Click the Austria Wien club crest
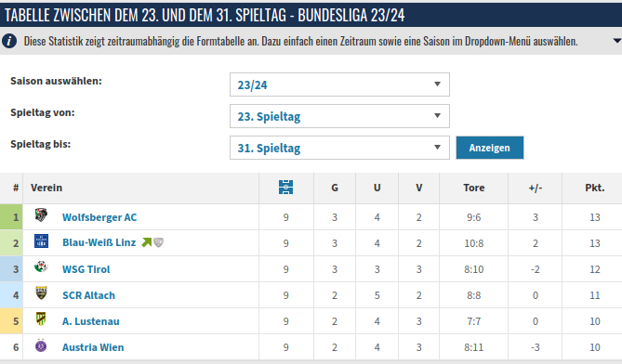Image resolution: width=622 pixels, height=364 pixels. pos(41,345)
